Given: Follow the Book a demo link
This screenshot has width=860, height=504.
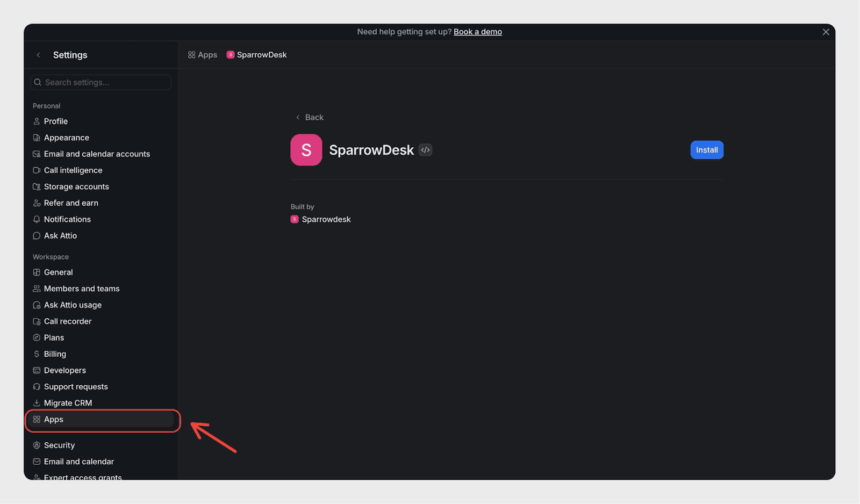Looking at the screenshot, I should pyautogui.click(x=477, y=32).
